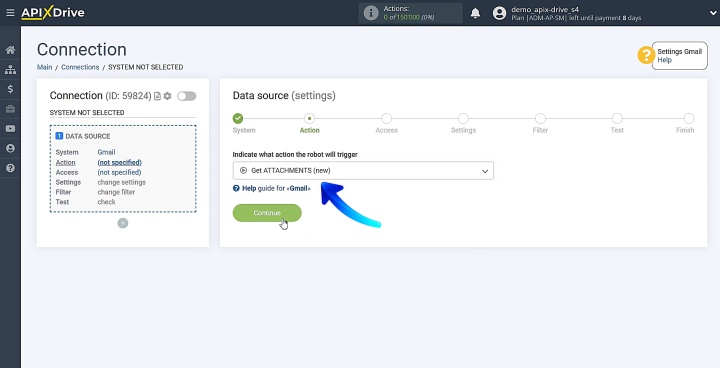Open the question mark help icon in sidebar
The width and height of the screenshot is (720, 368).
pos(10,168)
